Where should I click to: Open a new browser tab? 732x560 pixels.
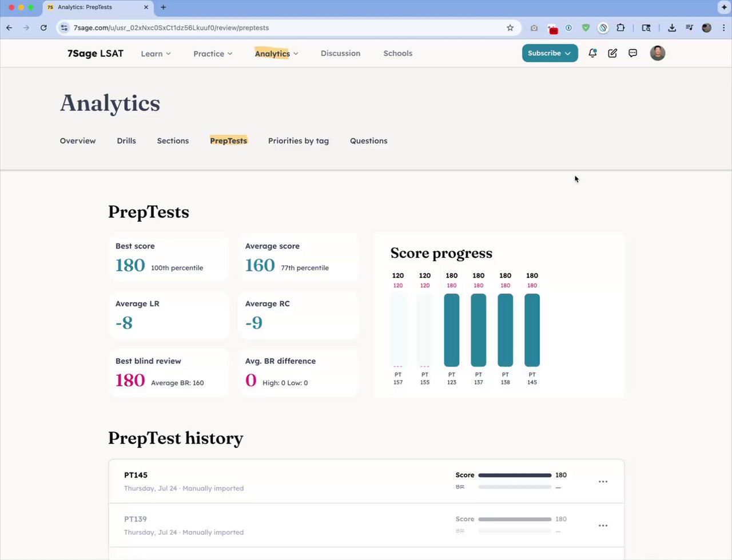pos(163,7)
